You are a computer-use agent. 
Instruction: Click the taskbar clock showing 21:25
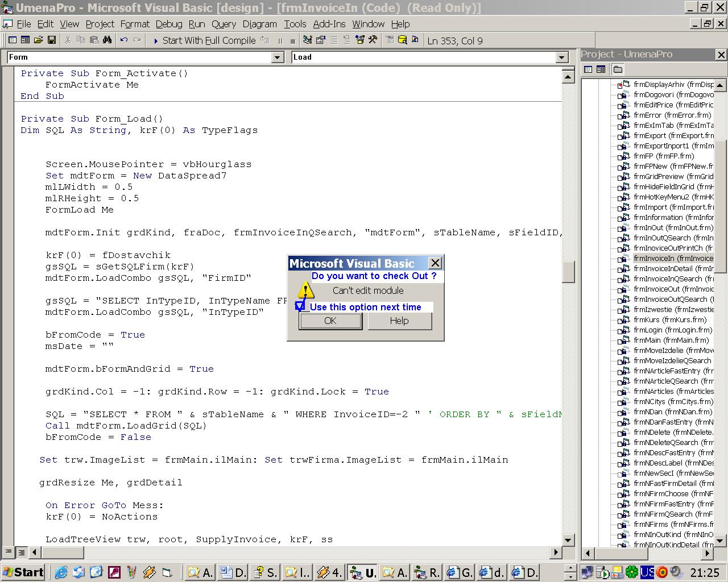pos(704,572)
